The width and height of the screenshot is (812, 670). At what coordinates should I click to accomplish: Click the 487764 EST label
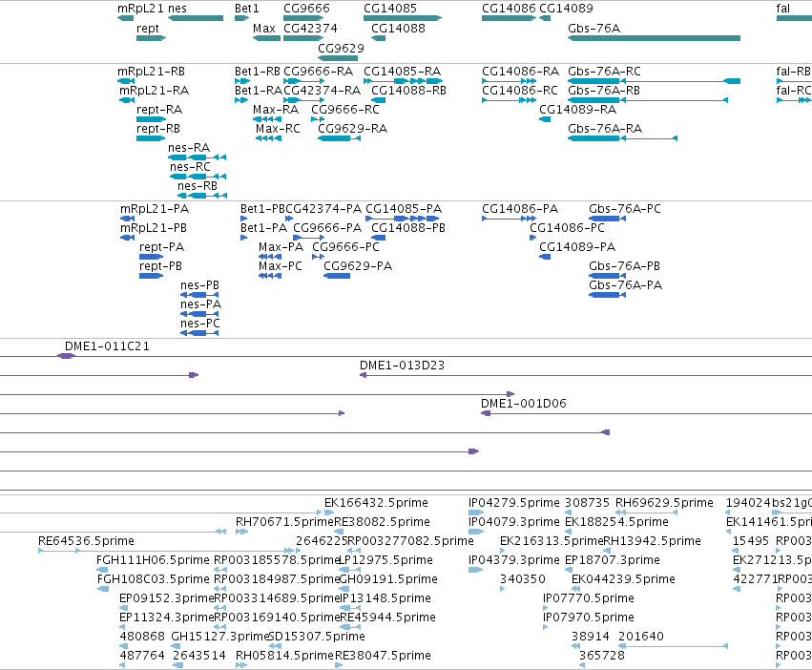coord(142,656)
